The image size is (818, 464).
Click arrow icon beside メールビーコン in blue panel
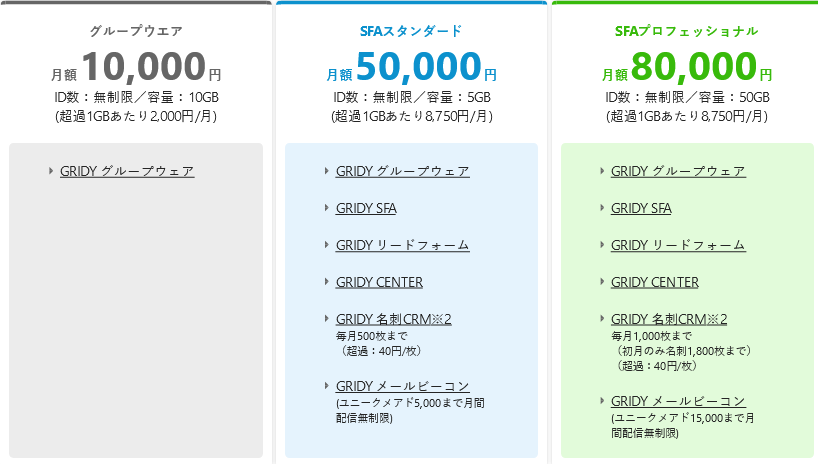[x=327, y=386]
